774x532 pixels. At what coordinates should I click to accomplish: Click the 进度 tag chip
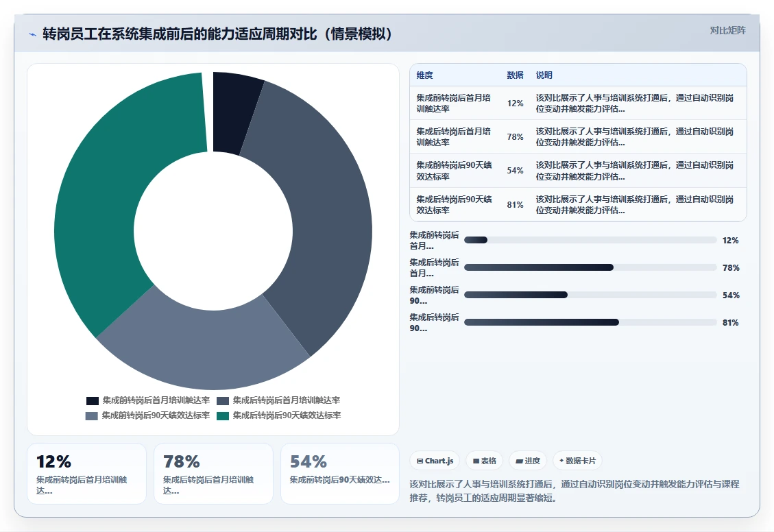[x=528, y=461]
